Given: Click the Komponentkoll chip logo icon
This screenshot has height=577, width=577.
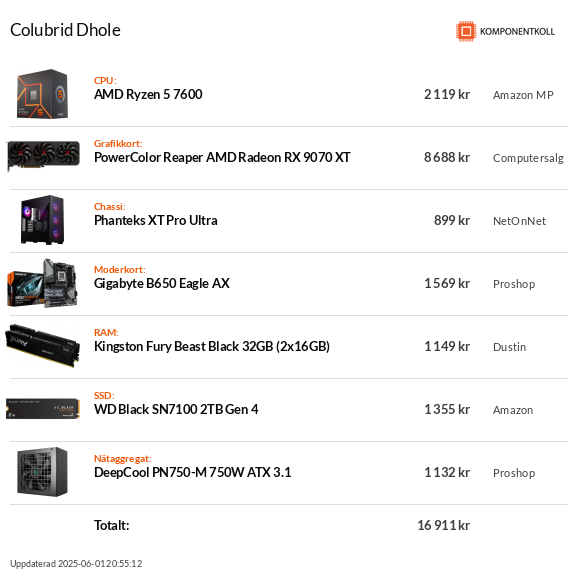Looking at the screenshot, I should (x=466, y=31).
